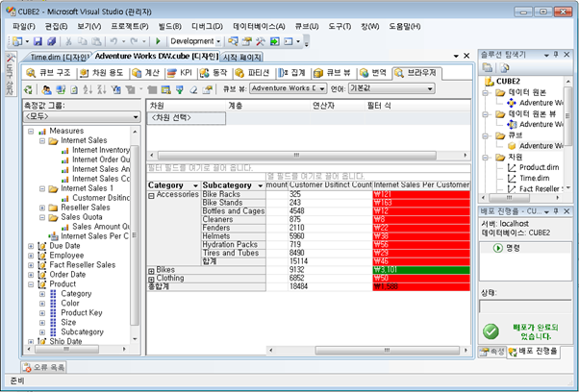The width and height of the screenshot is (579, 392).
Task: Click the Sort Descending icon
Action: 102,89
